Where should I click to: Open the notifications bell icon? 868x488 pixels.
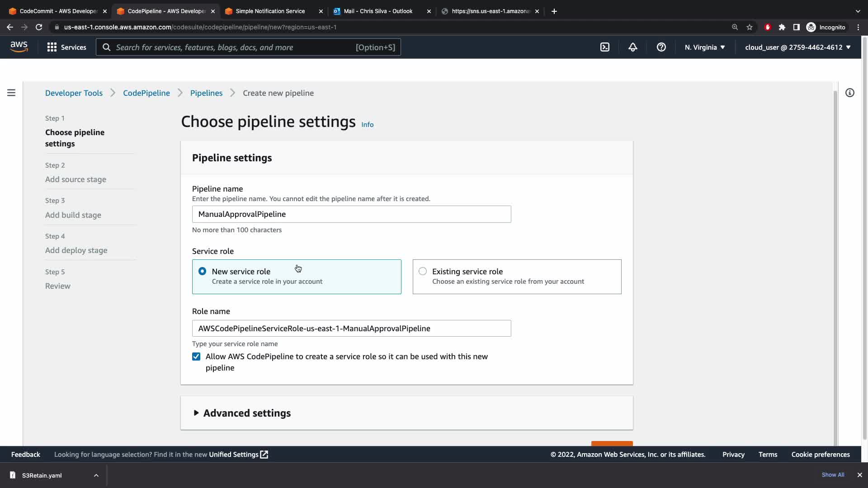coord(633,47)
